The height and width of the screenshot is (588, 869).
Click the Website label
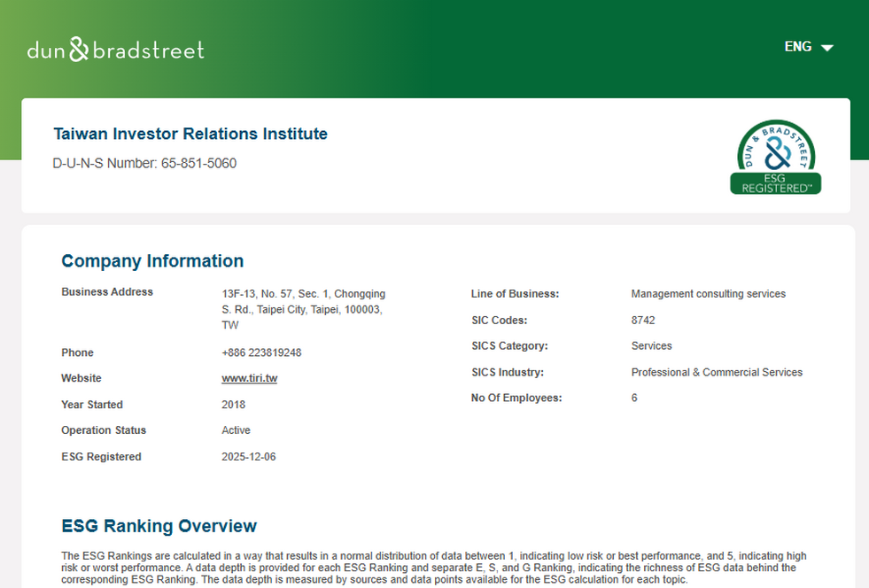pos(81,378)
